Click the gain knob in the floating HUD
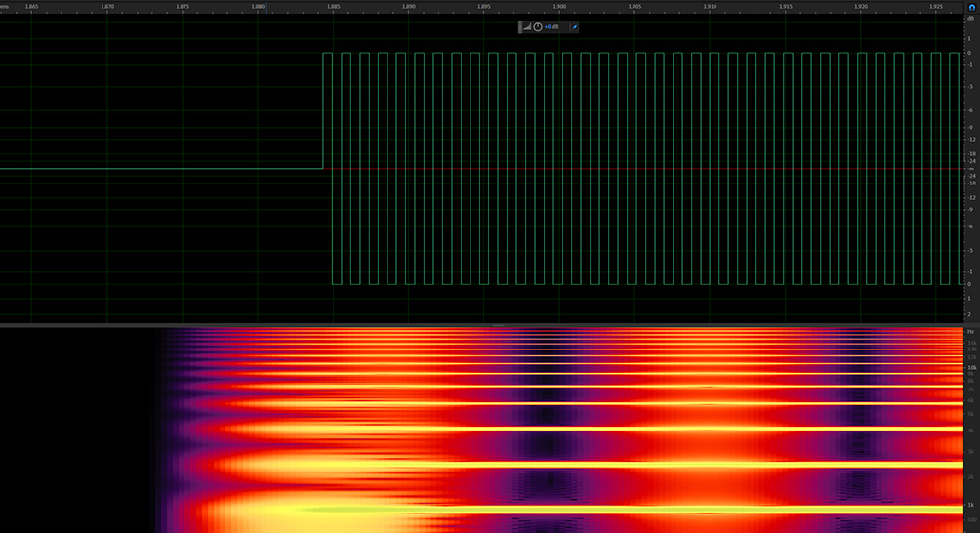The image size is (980, 533). coord(537,26)
